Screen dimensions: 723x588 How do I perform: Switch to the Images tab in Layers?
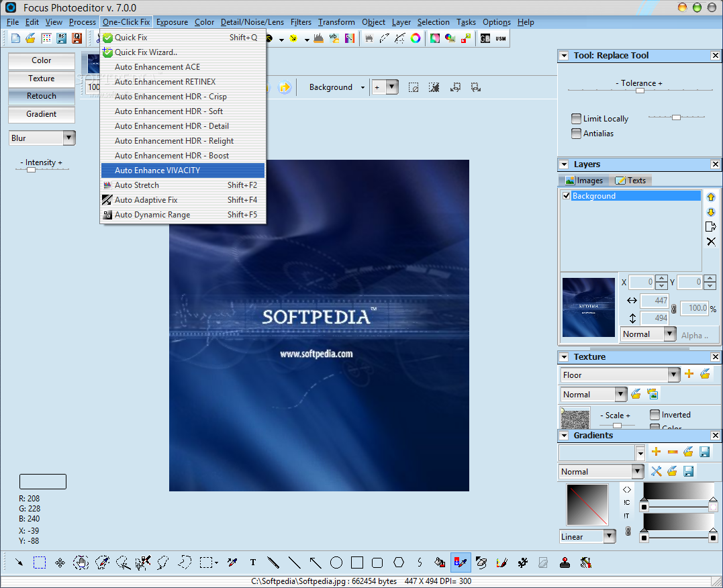(584, 181)
